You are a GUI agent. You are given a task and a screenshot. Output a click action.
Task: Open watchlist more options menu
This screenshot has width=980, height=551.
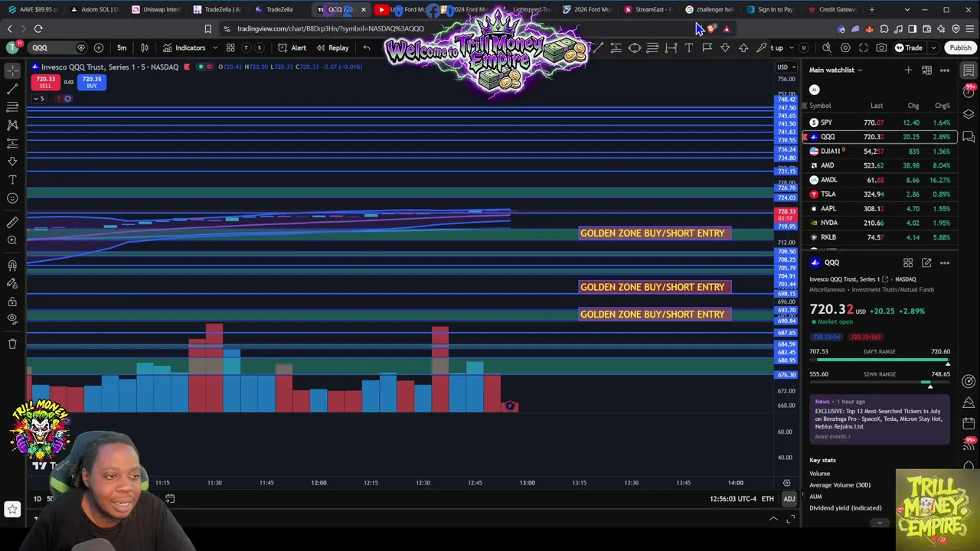(x=945, y=70)
